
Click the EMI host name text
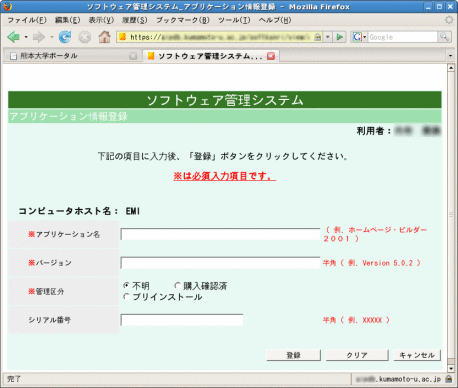(x=133, y=211)
